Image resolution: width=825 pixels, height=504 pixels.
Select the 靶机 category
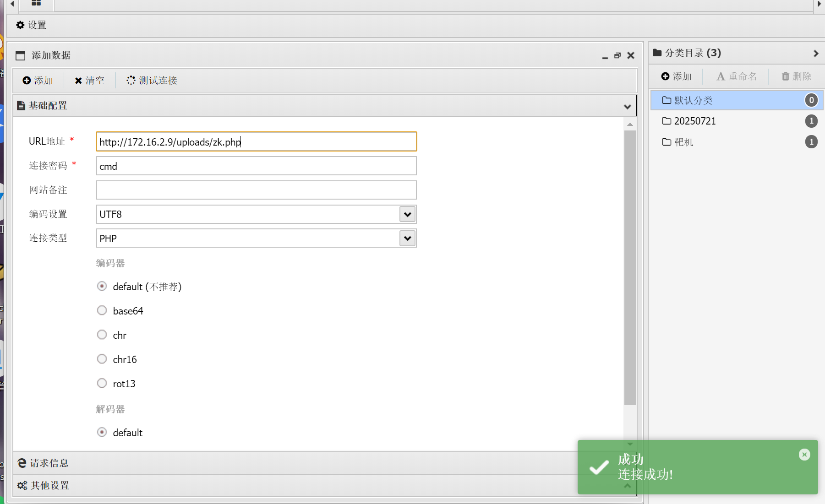(x=737, y=142)
